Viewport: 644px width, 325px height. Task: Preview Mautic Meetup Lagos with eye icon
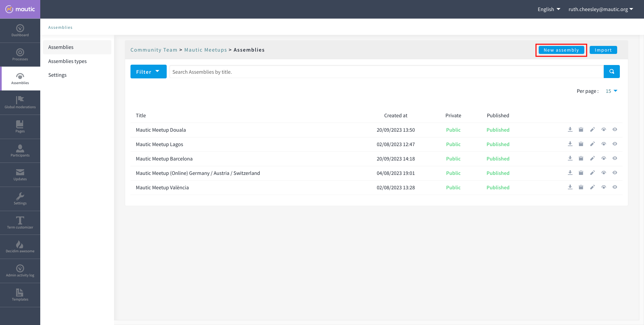(x=614, y=144)
